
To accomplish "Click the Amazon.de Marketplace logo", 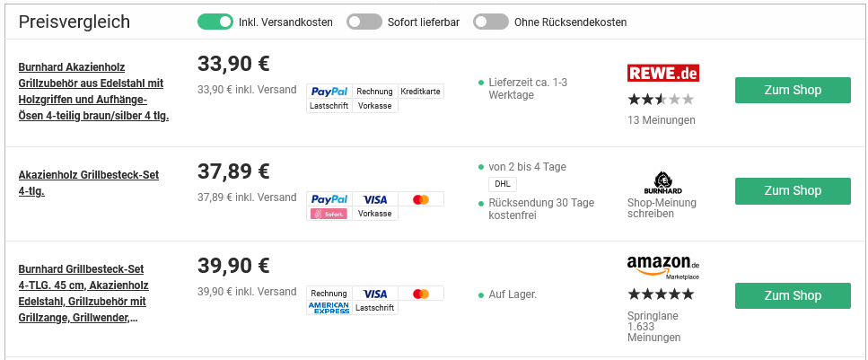I will pos(662,267).
